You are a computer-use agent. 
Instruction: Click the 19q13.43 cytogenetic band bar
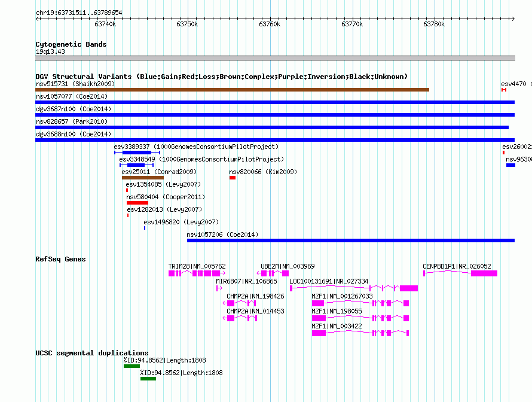click(275, 58)
